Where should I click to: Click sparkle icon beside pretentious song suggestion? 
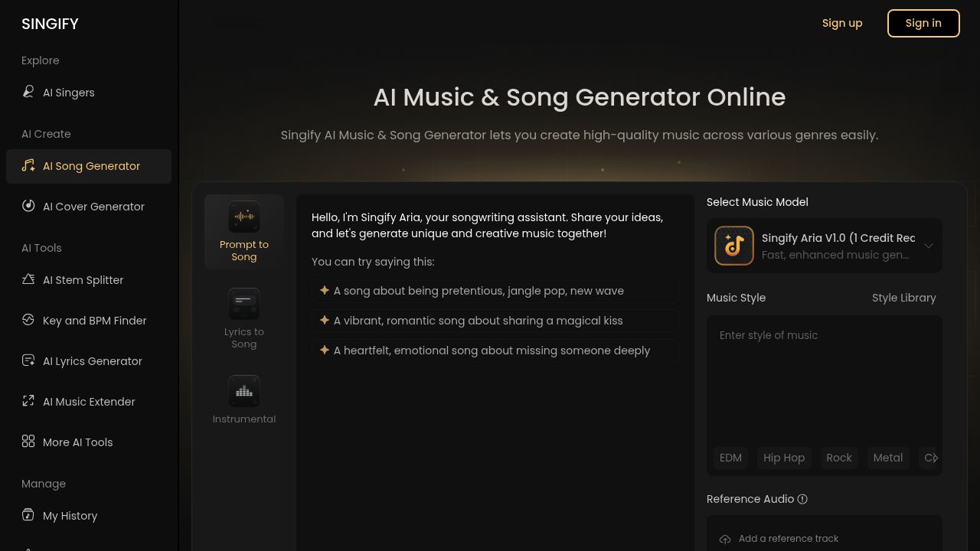(325, 291)
